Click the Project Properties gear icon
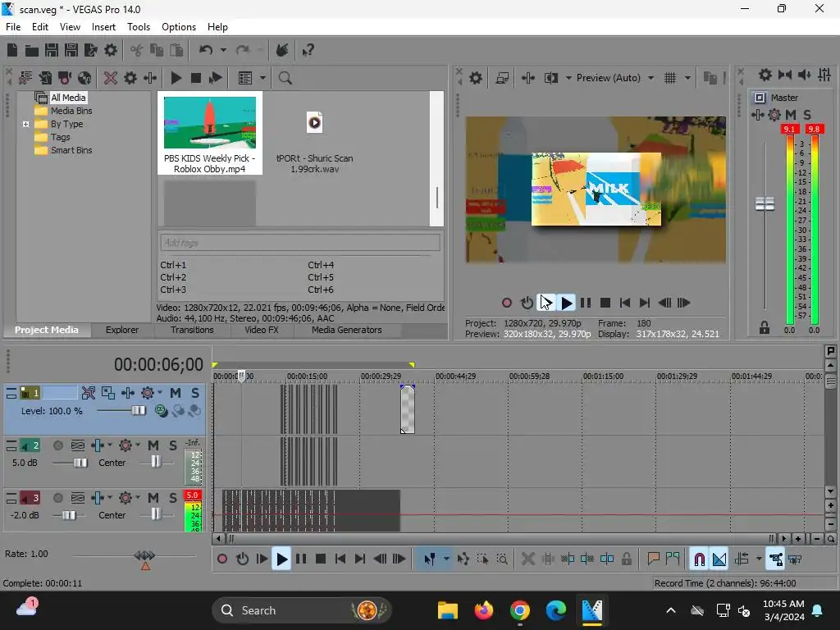This screenshot has width=840, height=630. [111, 50]
